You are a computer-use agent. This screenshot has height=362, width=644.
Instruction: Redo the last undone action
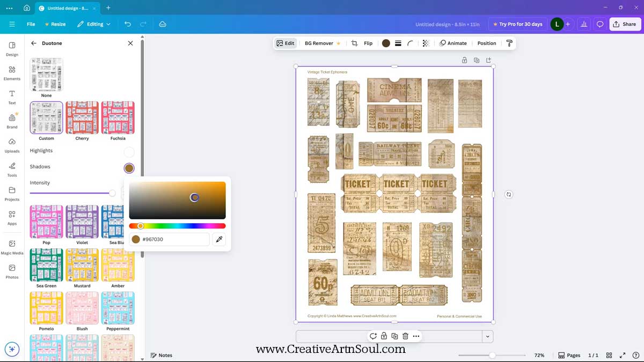click(143, 24)
